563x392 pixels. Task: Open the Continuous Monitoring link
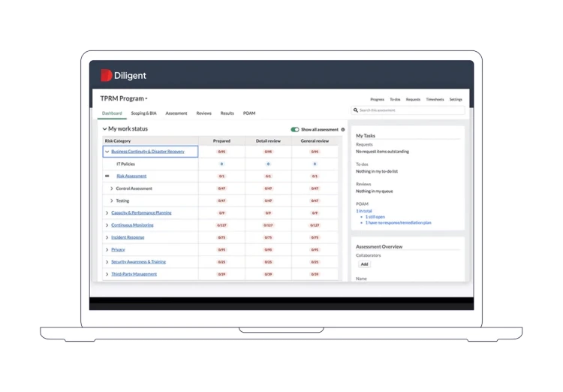point(132,225)
